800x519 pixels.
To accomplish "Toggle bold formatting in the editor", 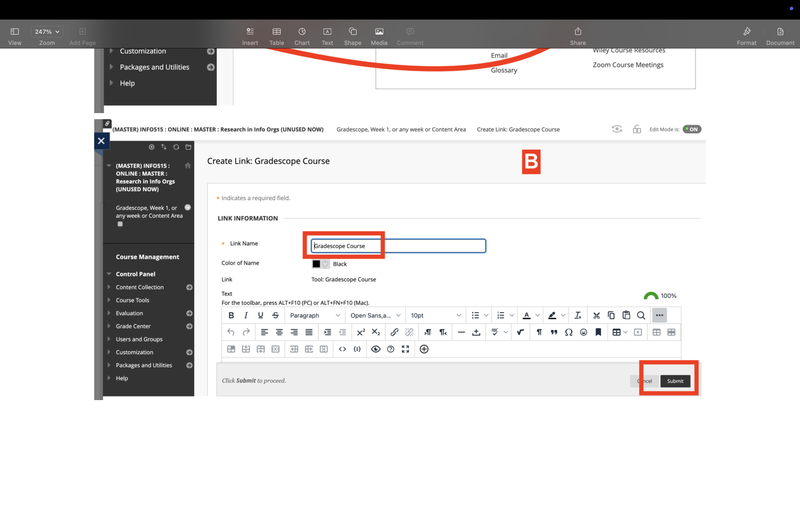I will pyautogui.click(x=231, y=315).
